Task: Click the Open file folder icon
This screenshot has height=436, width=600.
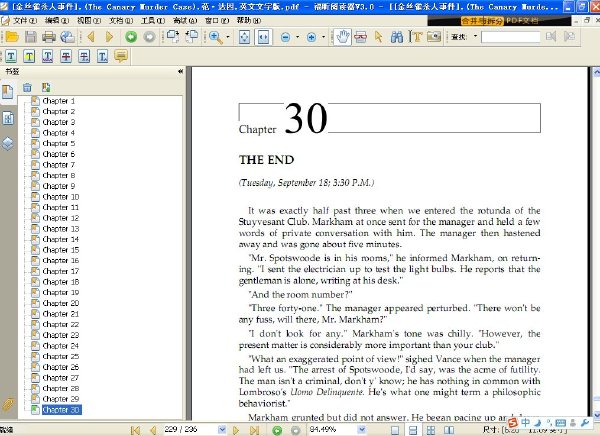Action: [x=12, y=37]
